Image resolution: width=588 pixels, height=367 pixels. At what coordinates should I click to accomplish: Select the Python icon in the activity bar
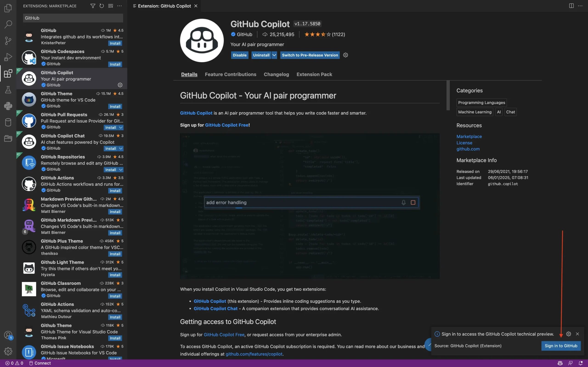pyautogui.click(x=8, y=106)
